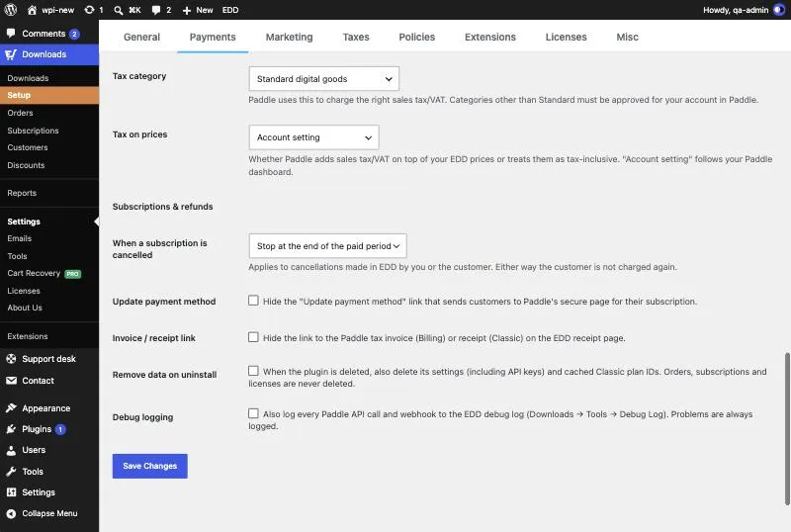Enable the Debug logging checkbox
The image size is (791, 532).
click(x=253, y=413)
